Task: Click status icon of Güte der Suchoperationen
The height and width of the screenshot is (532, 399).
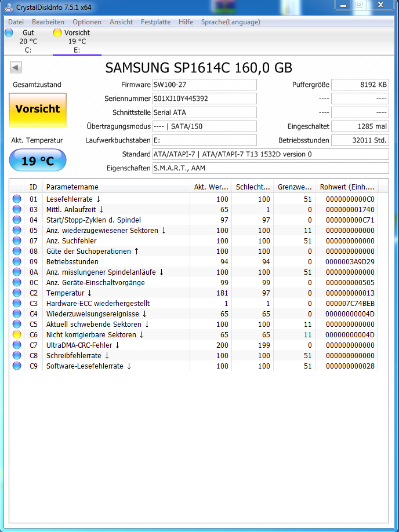Action: 17,252
